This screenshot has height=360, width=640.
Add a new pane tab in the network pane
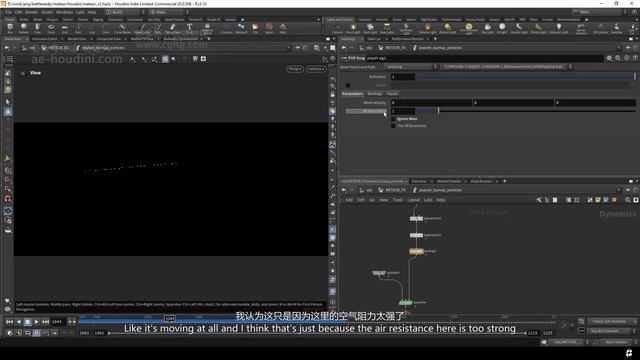click(x=504, y=181)
